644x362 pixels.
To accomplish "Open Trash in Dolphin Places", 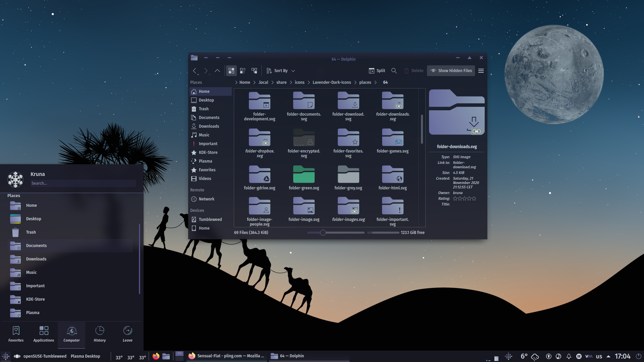I will (x=211, y=109).
